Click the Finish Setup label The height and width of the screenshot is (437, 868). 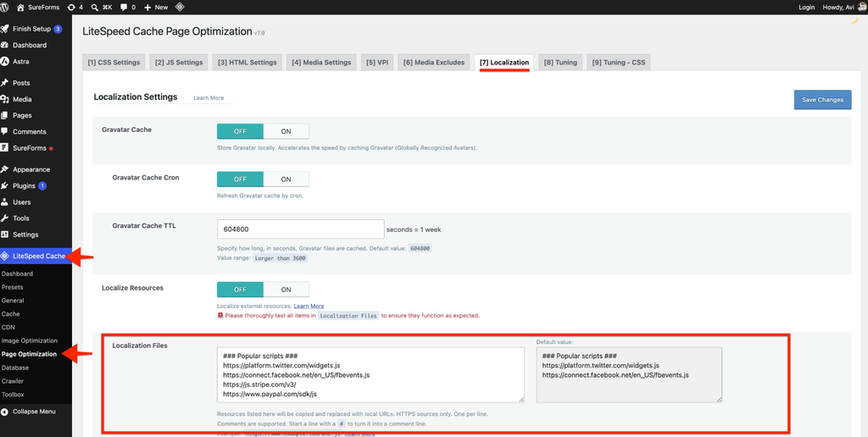click(31, 29)
